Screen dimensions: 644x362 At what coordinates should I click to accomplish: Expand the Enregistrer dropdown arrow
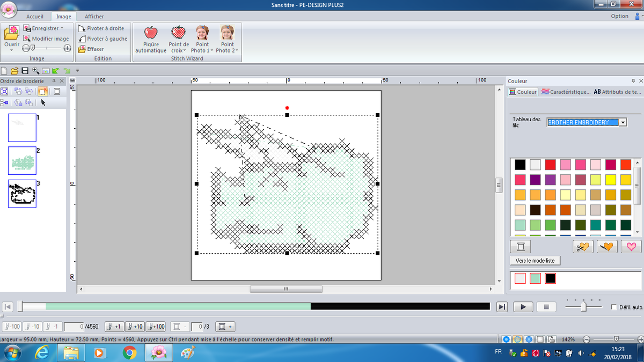click(62, 28)
